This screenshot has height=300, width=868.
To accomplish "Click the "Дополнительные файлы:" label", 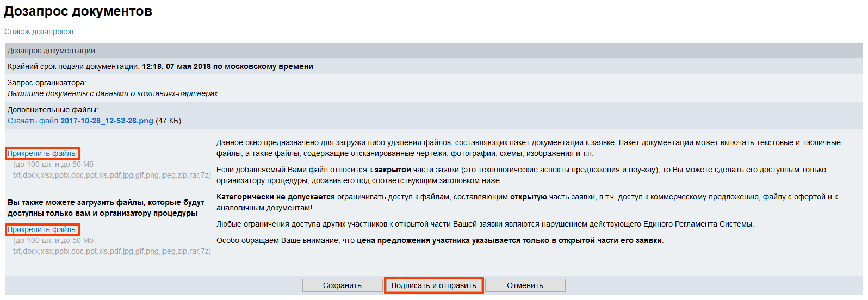I will (x=53, y=110).
